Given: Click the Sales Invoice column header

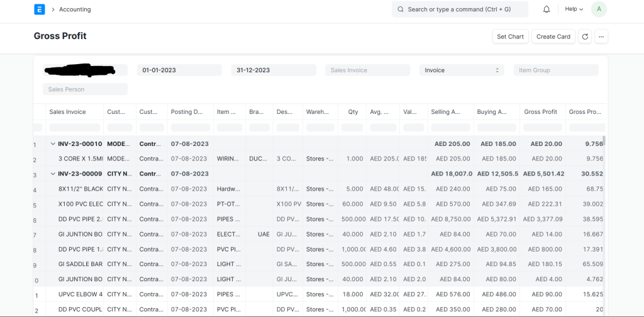Looking at the screenshot, I should 74,112.
